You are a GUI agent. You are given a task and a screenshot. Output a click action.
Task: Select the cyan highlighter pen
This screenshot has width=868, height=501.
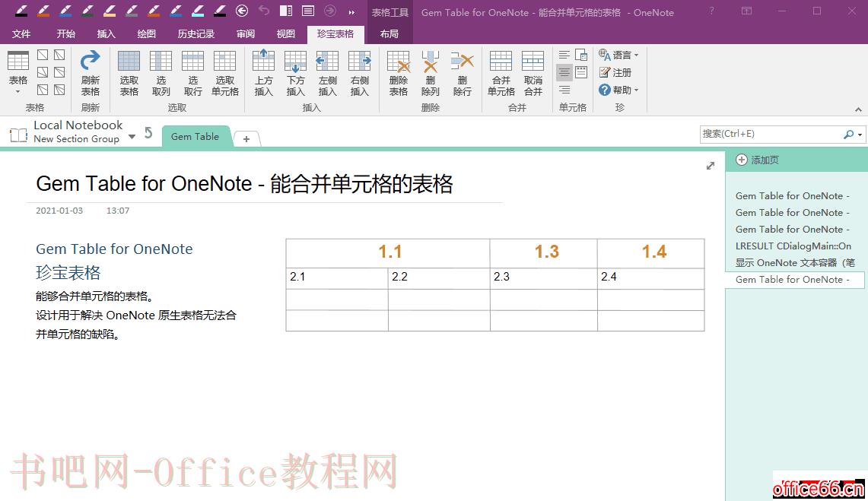click(x=198, y=11)
